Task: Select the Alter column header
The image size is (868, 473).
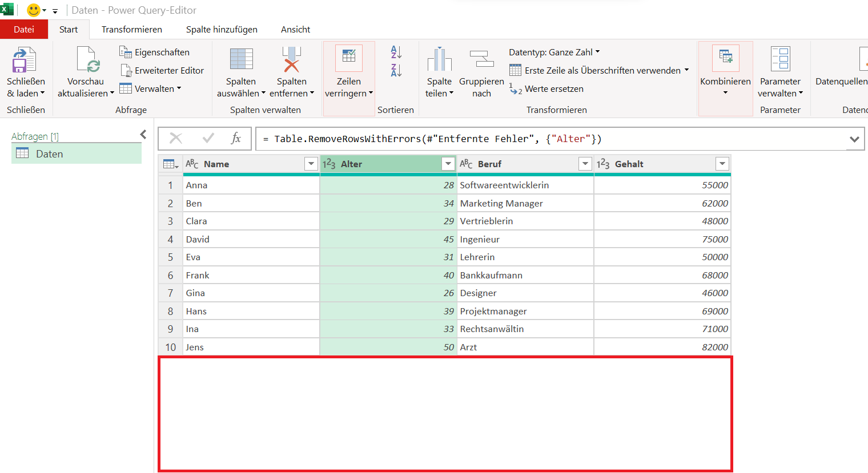Action: [x=388, y=164]
